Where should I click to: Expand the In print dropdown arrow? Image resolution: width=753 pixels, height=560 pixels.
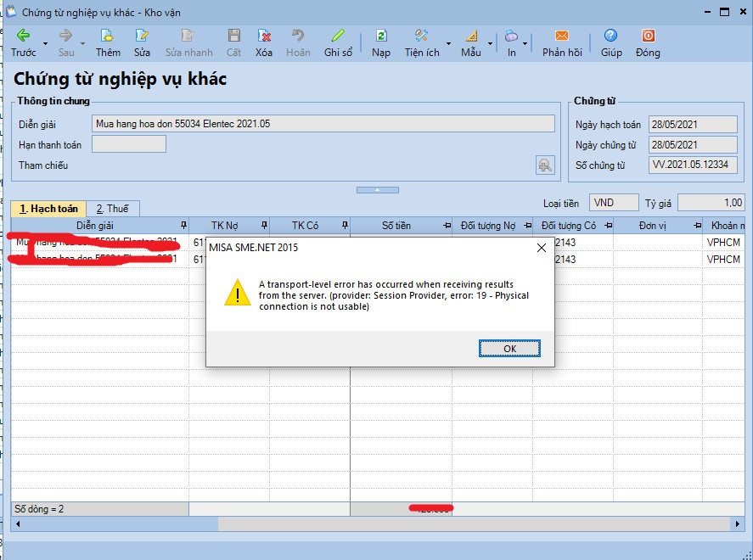pos(525,42)
